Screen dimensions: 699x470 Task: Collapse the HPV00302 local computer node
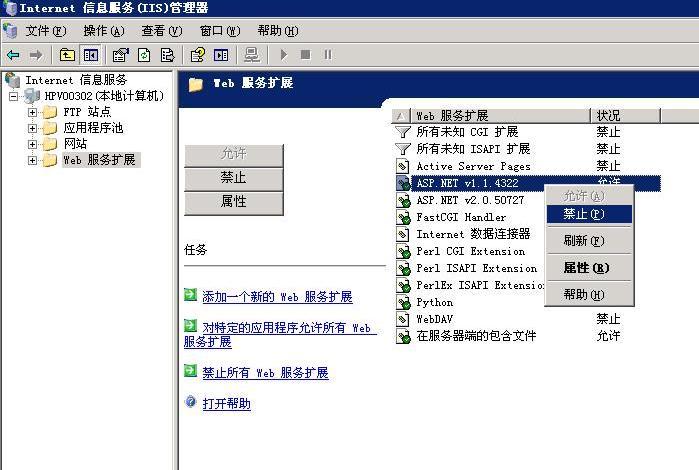pos(14,96)
